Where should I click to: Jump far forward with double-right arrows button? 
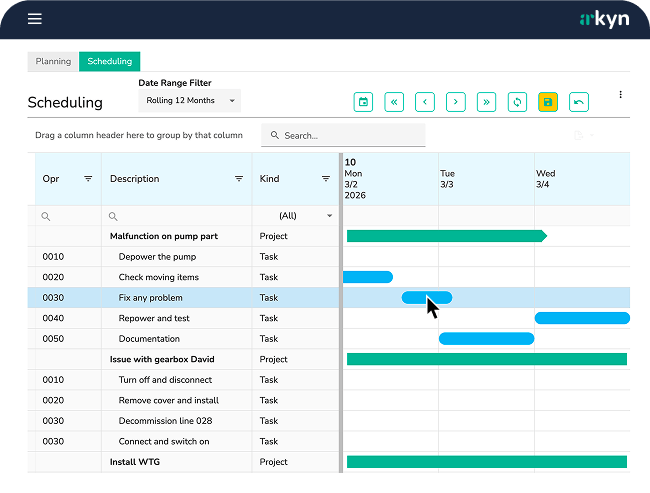pyautogui.click(x=486, y=102)
